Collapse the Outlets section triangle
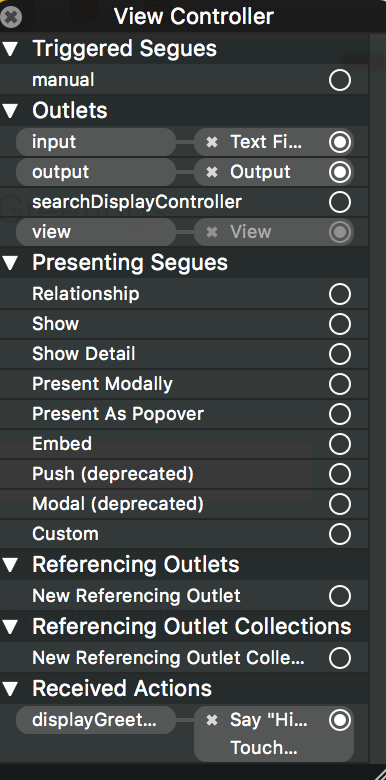The height and width of the screenshot is (780, 386). [x=10, y=110]
